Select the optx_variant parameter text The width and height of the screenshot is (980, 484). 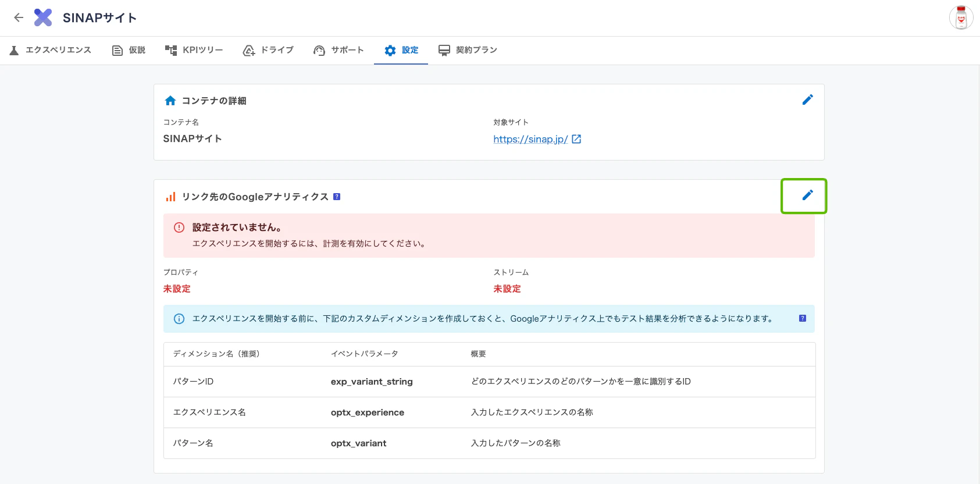[x=359, y=443]
